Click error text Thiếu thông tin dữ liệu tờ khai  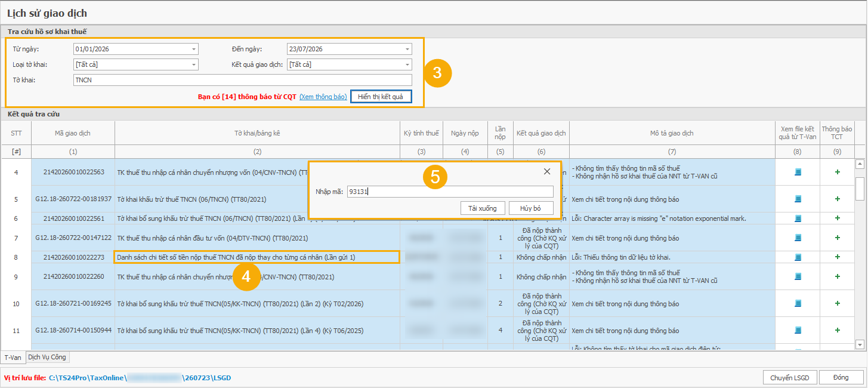(621, 257)
